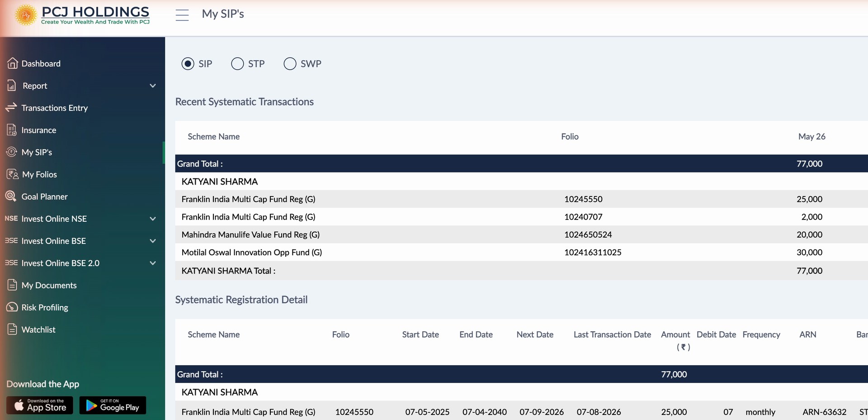Click the Transactions Entry arrows icon
Viewport: 868px width, 420px height.
pyautogui.click(x=11, y=107)
